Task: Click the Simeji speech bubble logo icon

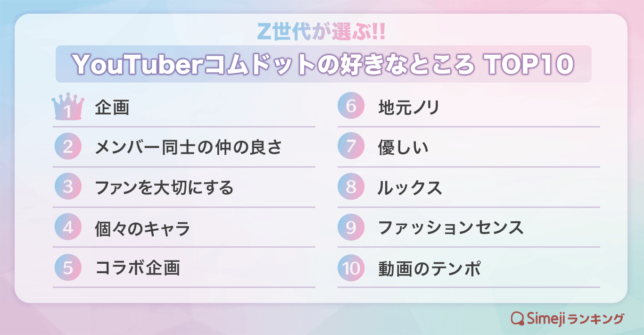Action: pos(518,318)
